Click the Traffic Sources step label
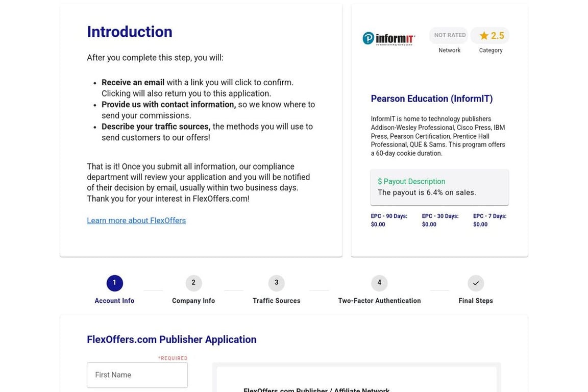This screenshot has height=392, width=588. pyautogui.click(x=276, y=301)
